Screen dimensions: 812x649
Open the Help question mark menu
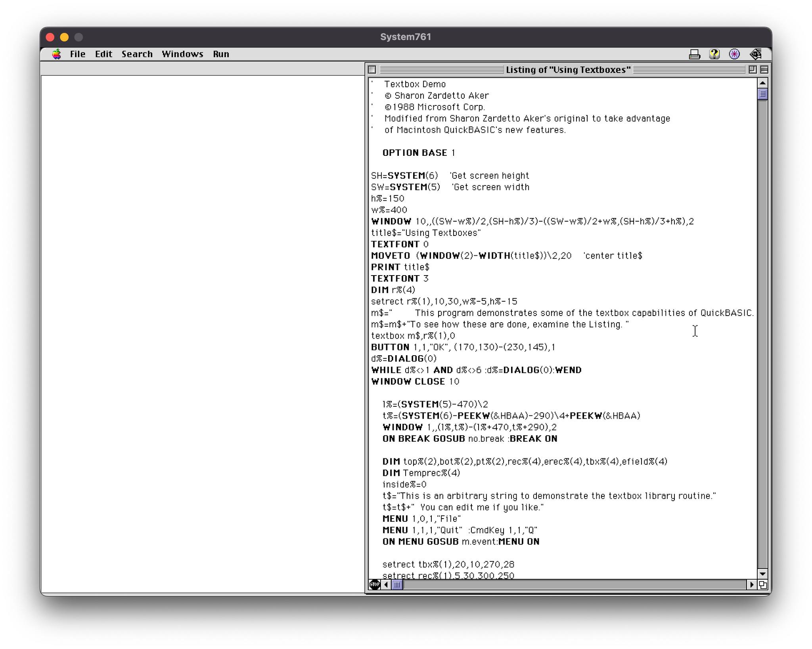click(714, 54)
